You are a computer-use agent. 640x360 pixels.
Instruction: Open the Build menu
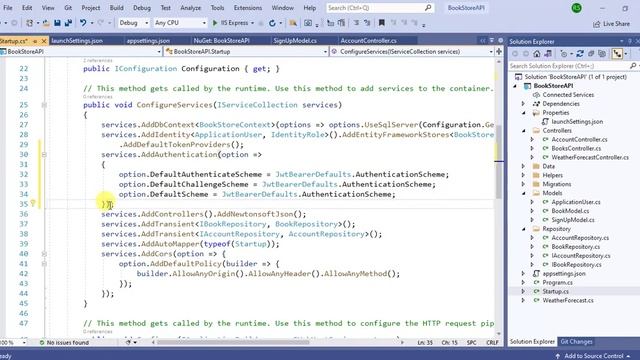(x=116, y=8)
